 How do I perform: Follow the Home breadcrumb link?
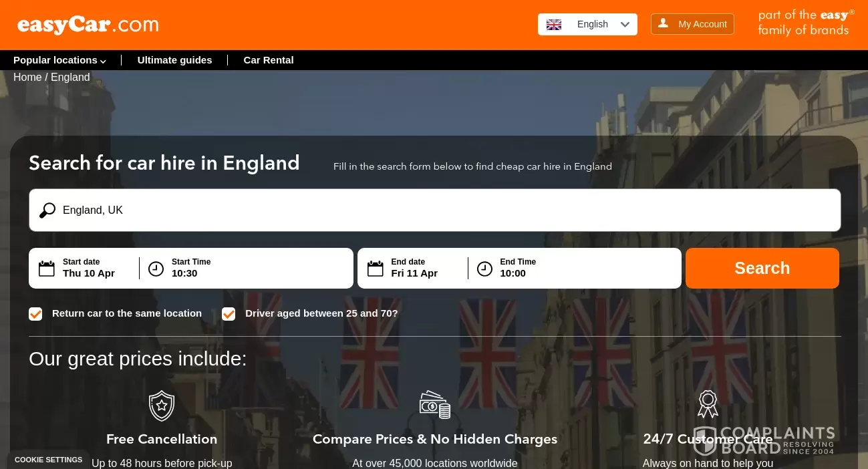27,77
